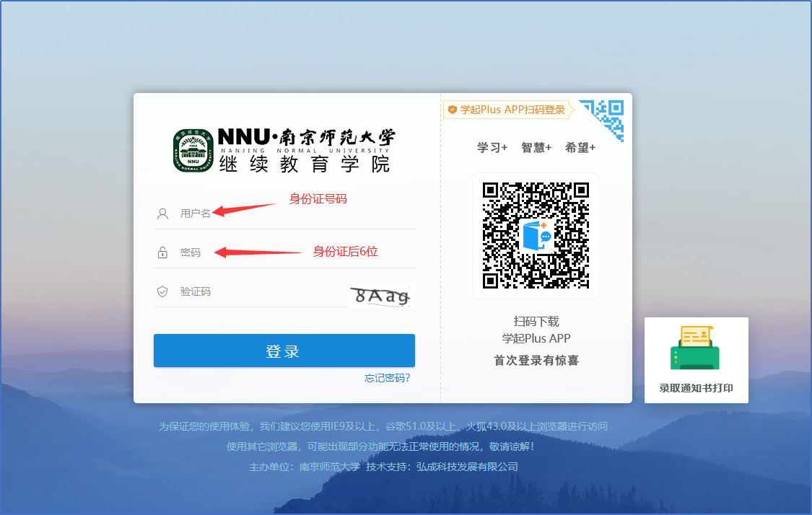812x515 pixels.
Task: Click the 希望+ slogan text
Action: 580,148
